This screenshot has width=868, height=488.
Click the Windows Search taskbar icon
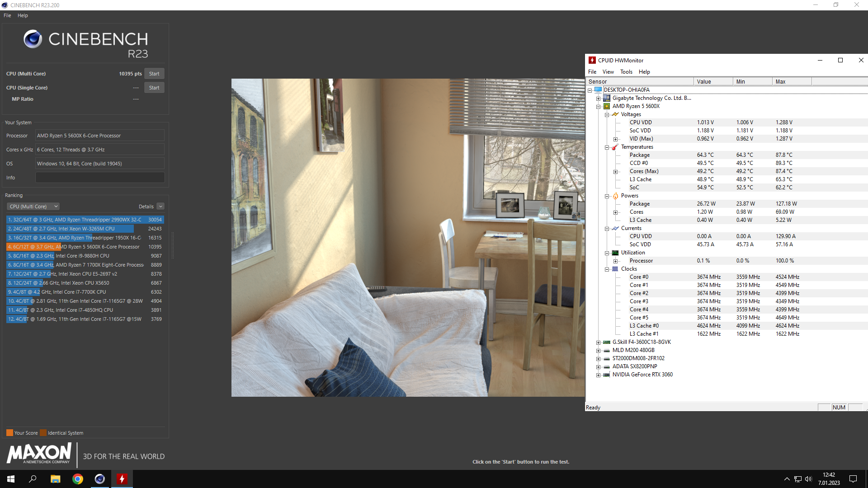pyautogui.click(x=33, y=479)
